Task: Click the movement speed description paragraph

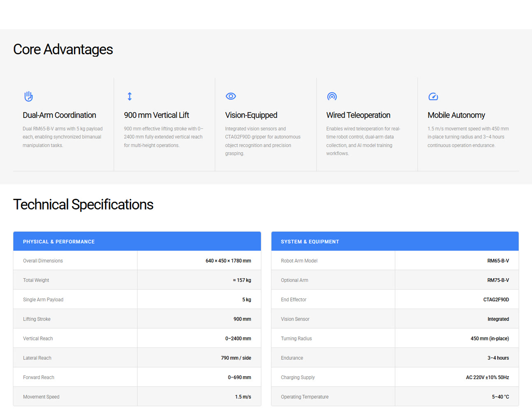Action: coord(468,137)
